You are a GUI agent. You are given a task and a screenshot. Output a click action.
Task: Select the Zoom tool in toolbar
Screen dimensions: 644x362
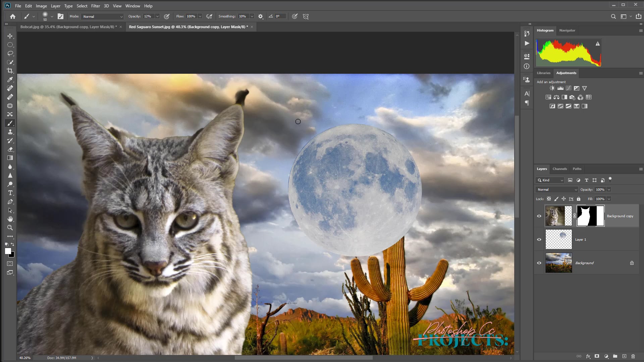(10, 228)
